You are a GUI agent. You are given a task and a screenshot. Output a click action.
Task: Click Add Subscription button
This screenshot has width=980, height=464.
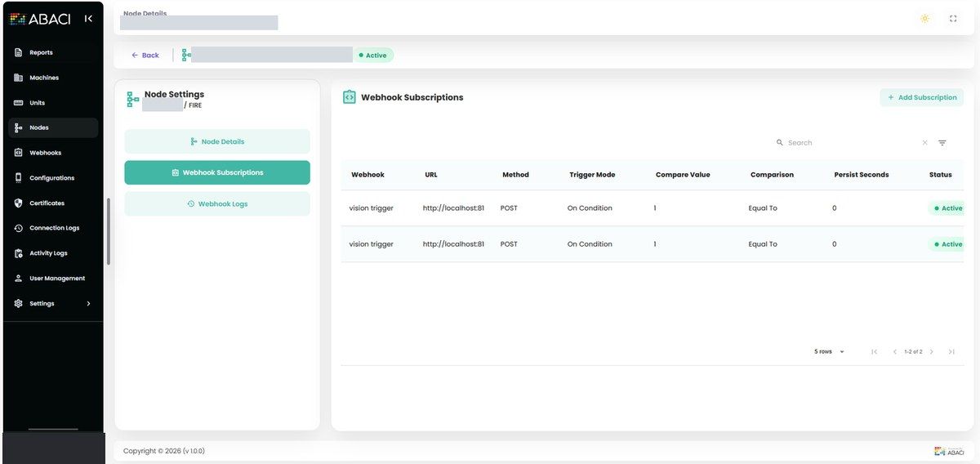[x=921, y=97]
